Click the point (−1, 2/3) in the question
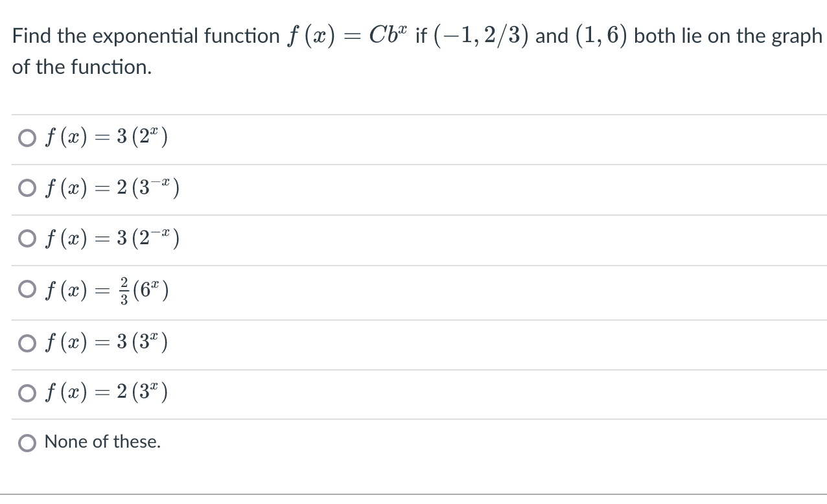This screenshot has width=827, height=504. pyautogui.click(x=481, y=36)
